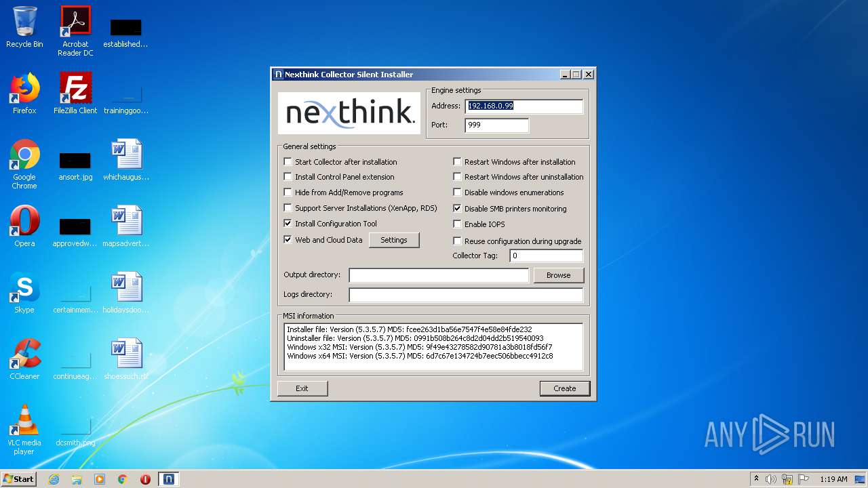Viewport: 868px width, 488px height.
Task: Open media player taskbar icon
Action: [x=100, y=479]
